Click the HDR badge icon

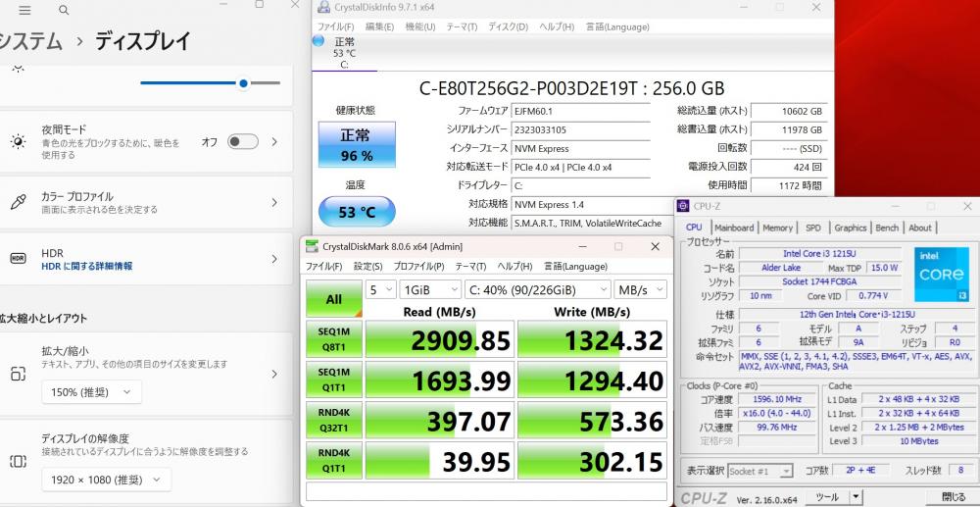pos(18,259)
